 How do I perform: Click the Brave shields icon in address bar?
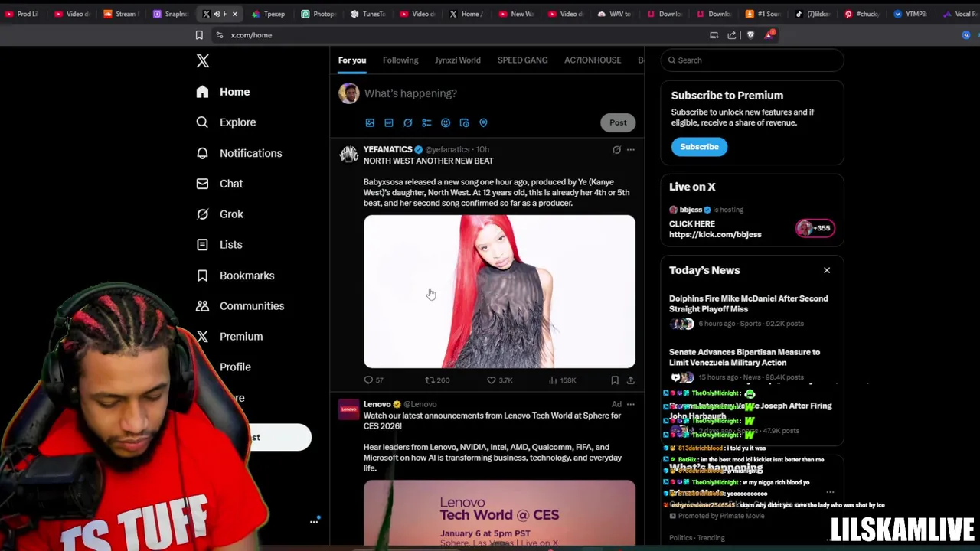pyautogui.click(x=750, y=35)
